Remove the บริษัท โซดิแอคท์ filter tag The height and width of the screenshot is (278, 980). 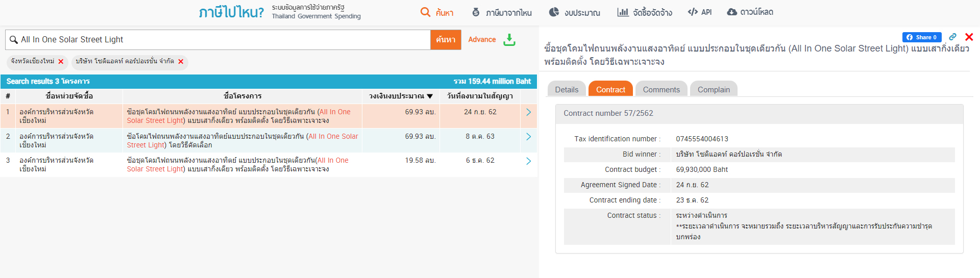click(x=181, y=62)
